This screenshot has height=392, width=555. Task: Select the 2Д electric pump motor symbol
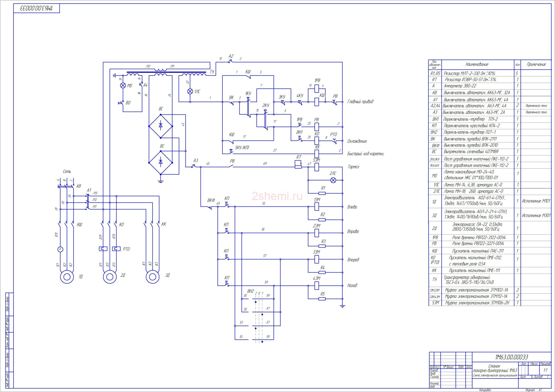[110, 276]
